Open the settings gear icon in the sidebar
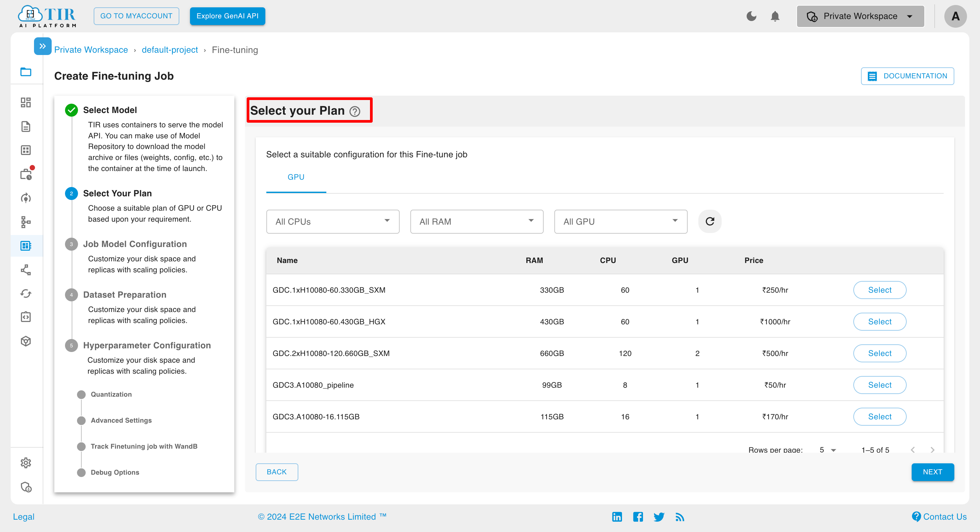980x532 pixels. click(x=26, y=463)
